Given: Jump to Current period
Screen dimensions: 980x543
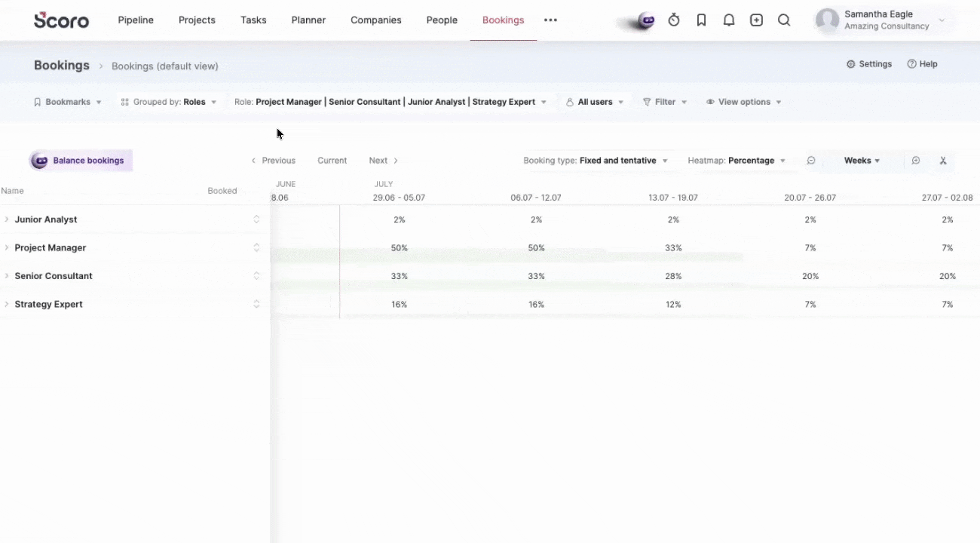Looking at the screenshot, I should (x=332, y=161).
